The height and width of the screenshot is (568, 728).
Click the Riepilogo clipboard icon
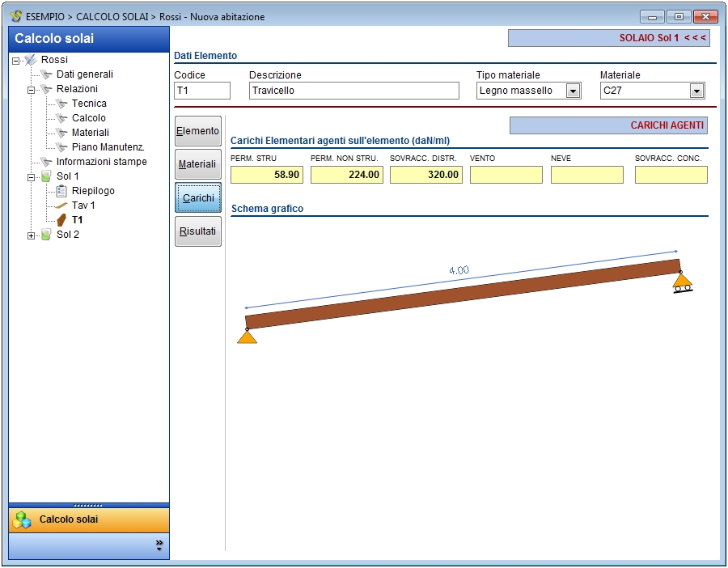[61, 191]
